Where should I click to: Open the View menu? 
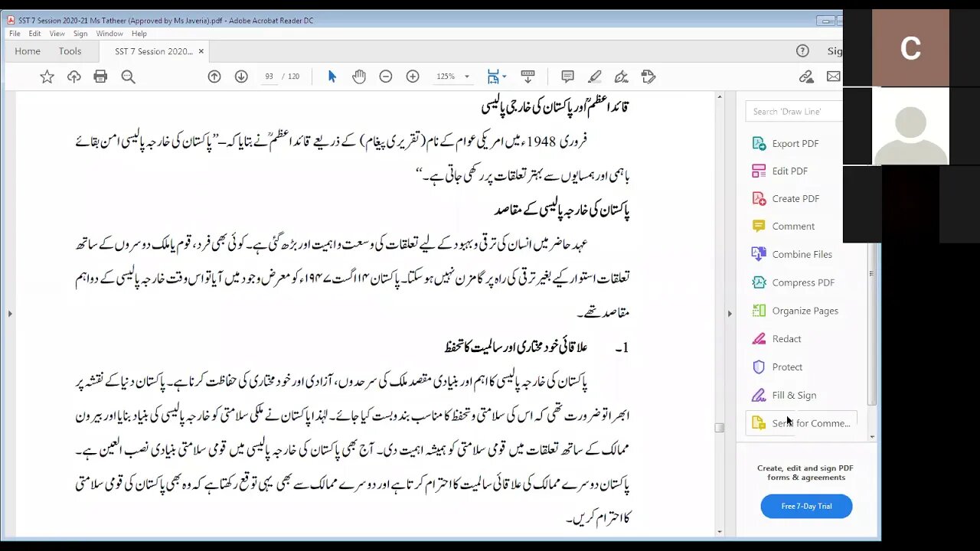[57, 34]
